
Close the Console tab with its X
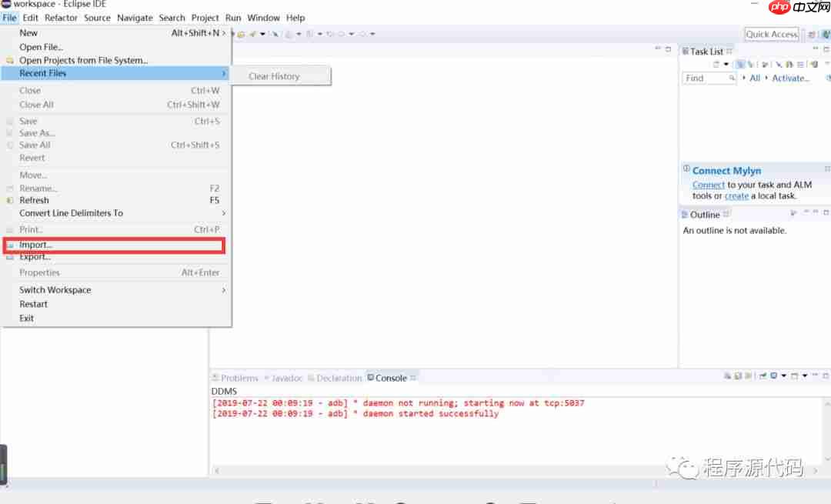pyautogui.click(x=413, y=378)
